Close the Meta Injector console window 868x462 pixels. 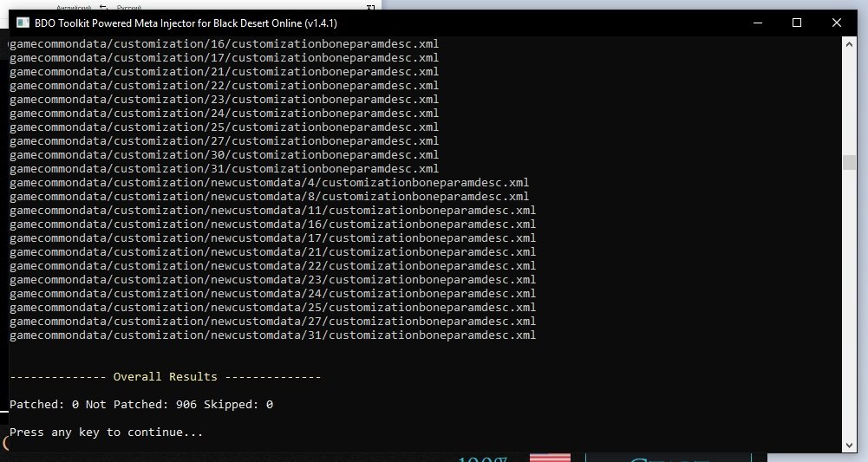[837, 23]
